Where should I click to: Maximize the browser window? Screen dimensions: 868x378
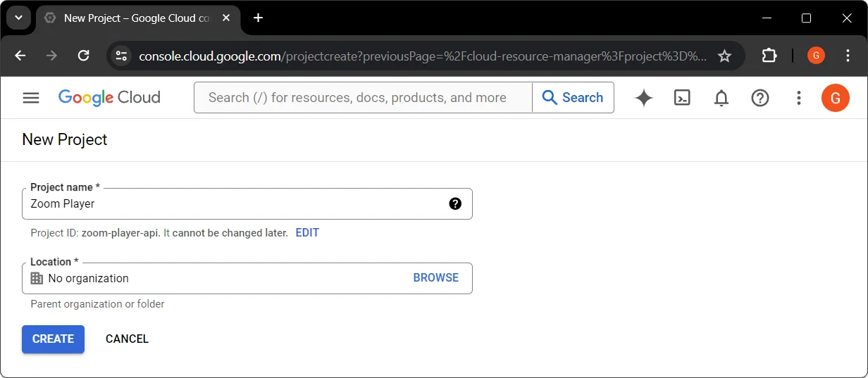point(807,18)
